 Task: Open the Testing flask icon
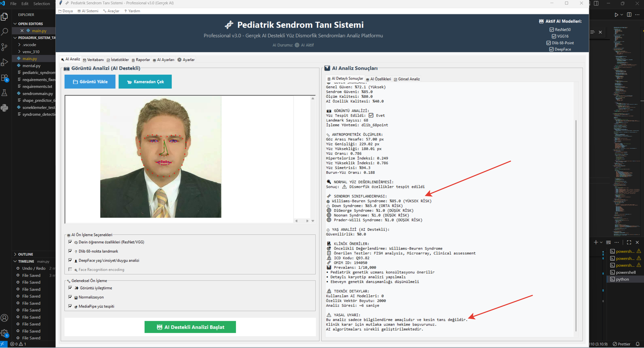5,93
